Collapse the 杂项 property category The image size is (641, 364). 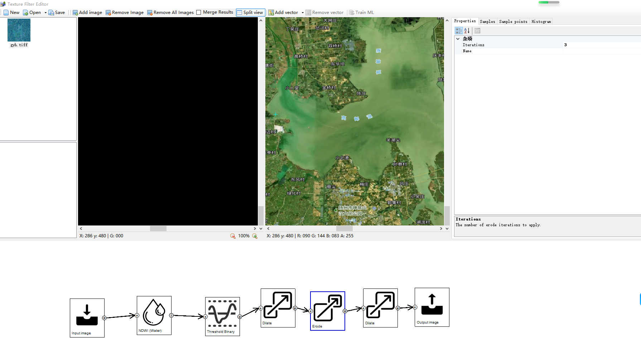[458, 39]
